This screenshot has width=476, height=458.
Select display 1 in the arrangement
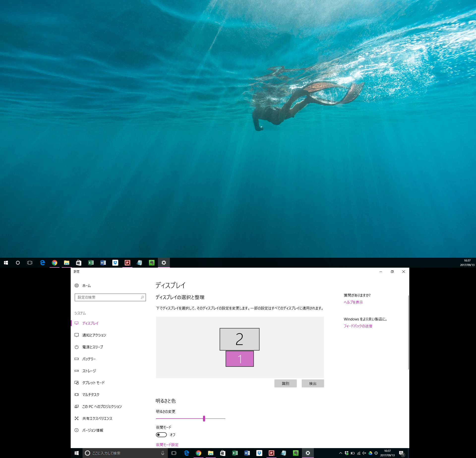[240, 359]
